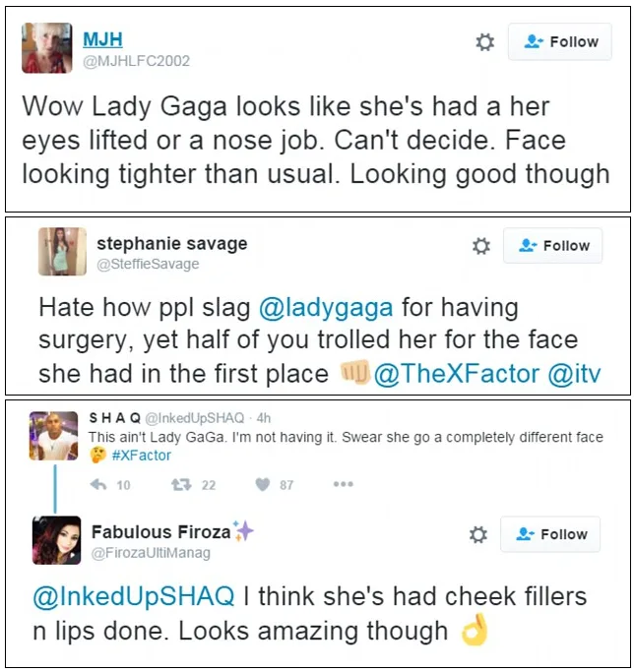Image resolution: width=635 pixels, height=672 pixels.
Task: Follow stephanie savage
Action: click(552, 246)
